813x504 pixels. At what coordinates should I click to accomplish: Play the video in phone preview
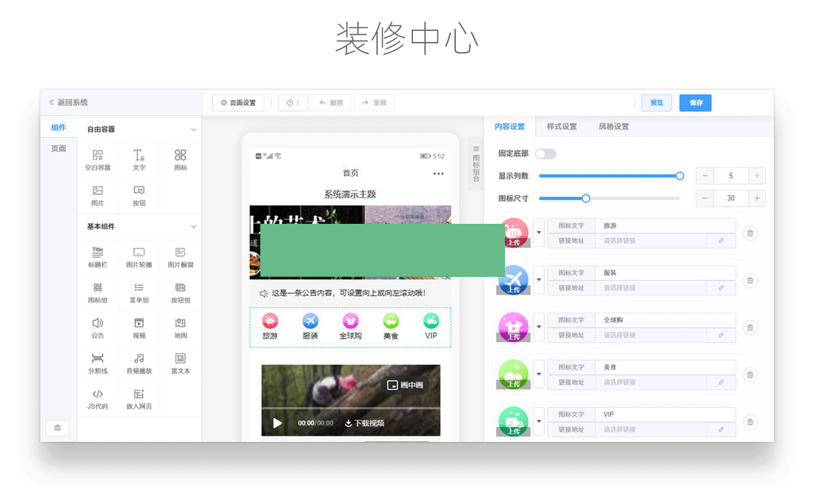point(277,423)
